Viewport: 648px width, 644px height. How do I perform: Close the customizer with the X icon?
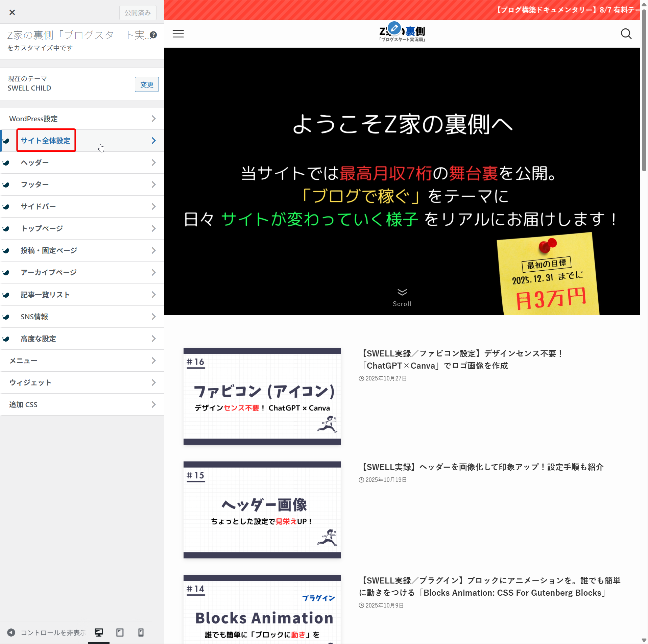(x=12, y=13)
